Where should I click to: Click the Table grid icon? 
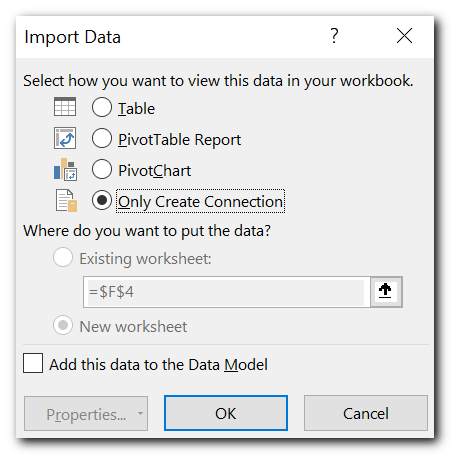[65, 107]
